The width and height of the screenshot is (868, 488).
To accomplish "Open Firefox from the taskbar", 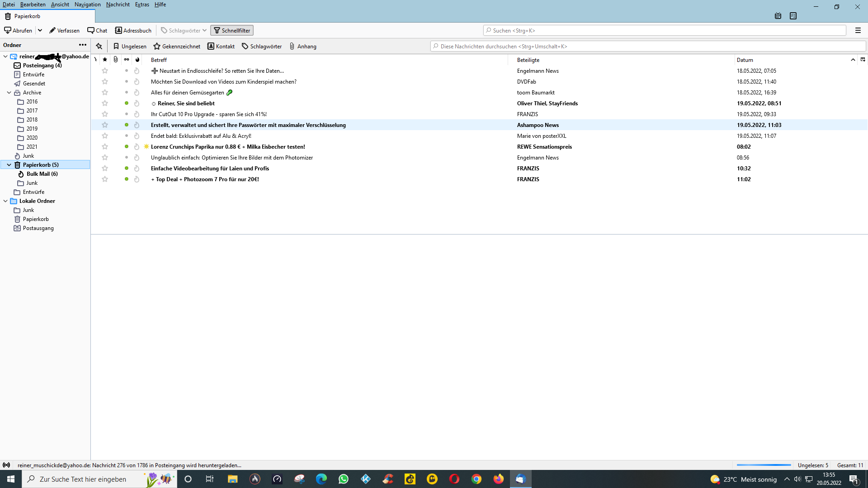I will tap(499, 479).
